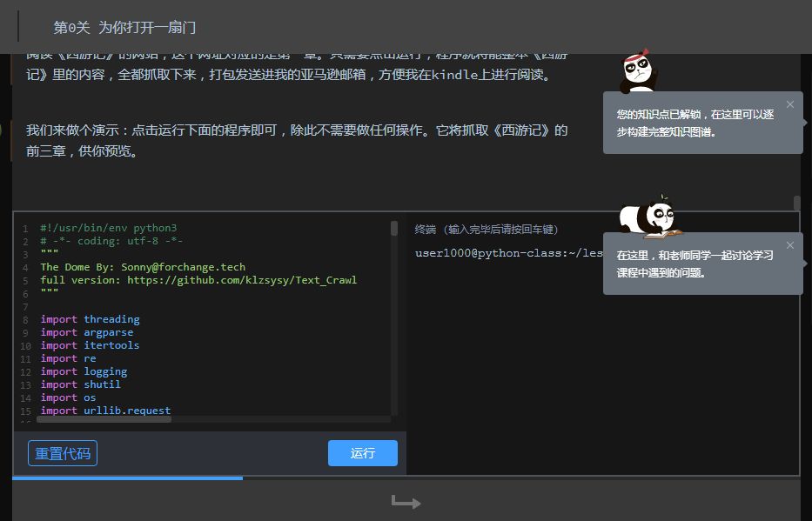Click the 'The Dome By: Sonny@forchange.tech' line

pyautogui.click(x=143, y=267)
